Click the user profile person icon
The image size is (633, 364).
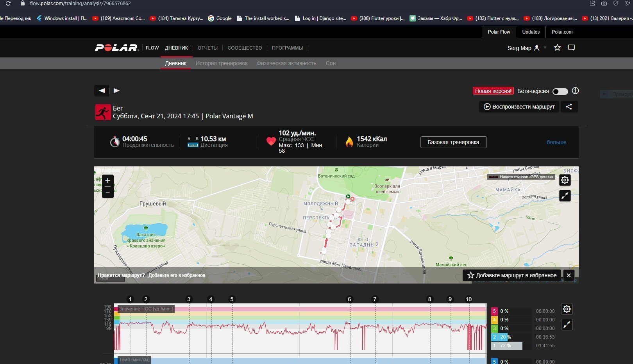pos(537,48)
